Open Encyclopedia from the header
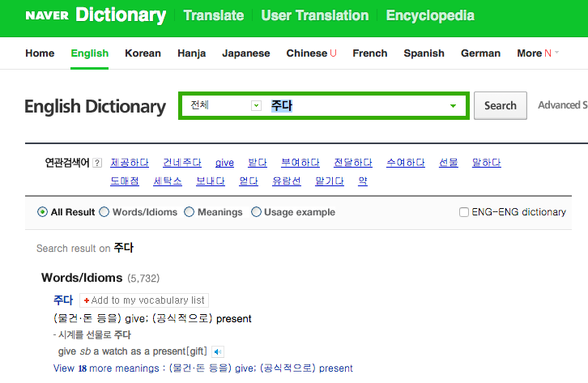 pos(430,15)
